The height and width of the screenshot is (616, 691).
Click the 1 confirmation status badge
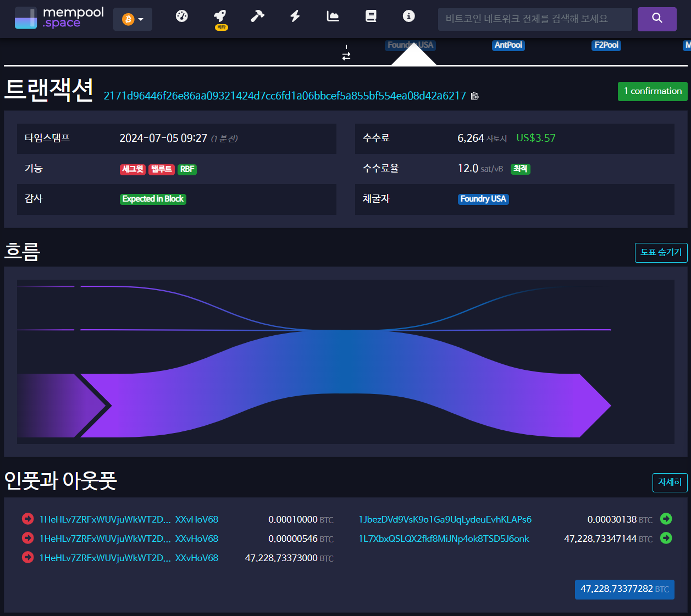[653, 91]
